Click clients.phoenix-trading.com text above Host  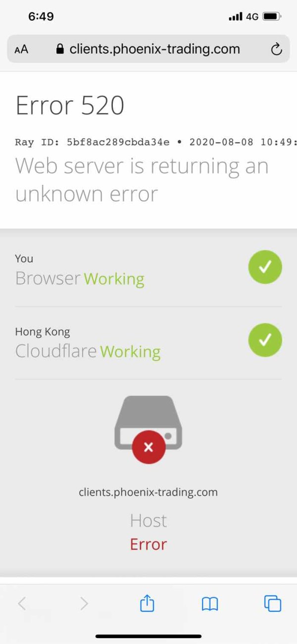[148, 492]
